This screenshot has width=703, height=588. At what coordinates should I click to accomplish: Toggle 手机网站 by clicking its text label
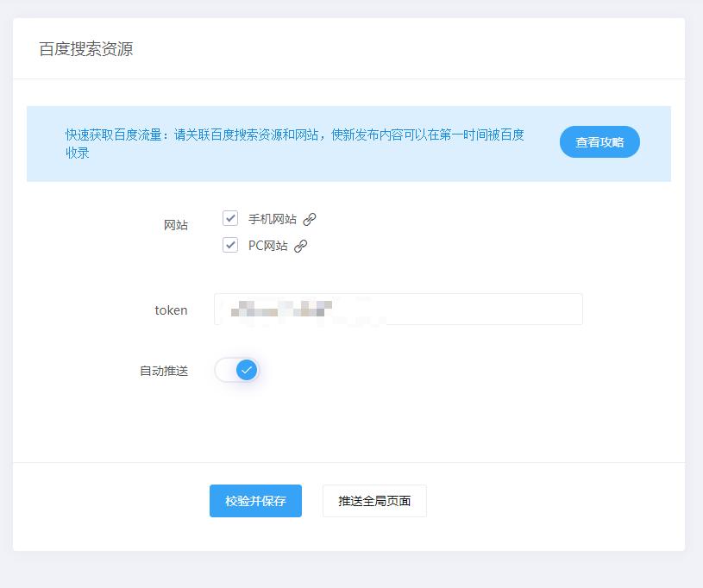click(x=274, y=218)
